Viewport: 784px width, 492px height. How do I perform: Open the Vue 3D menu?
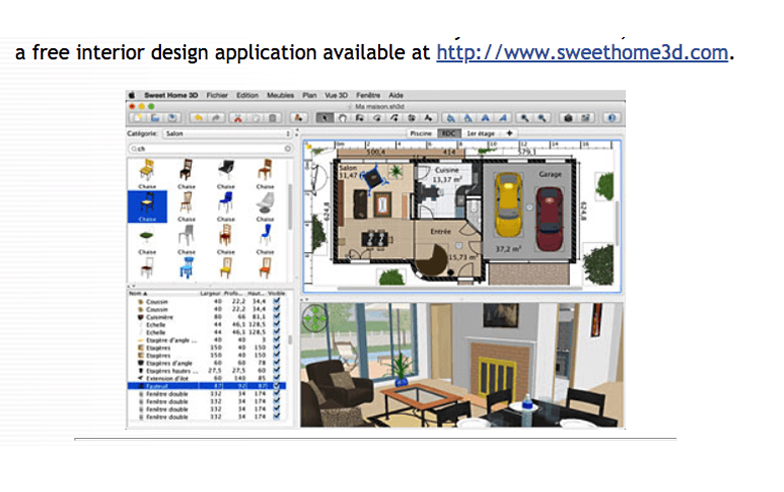coord(336,95)
